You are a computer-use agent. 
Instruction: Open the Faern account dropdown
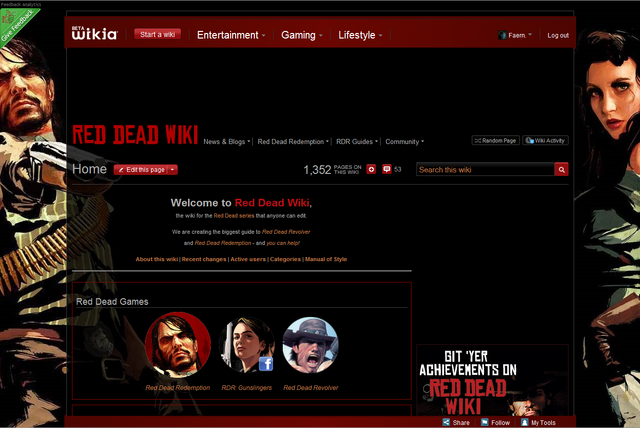[x=520, y=35]
